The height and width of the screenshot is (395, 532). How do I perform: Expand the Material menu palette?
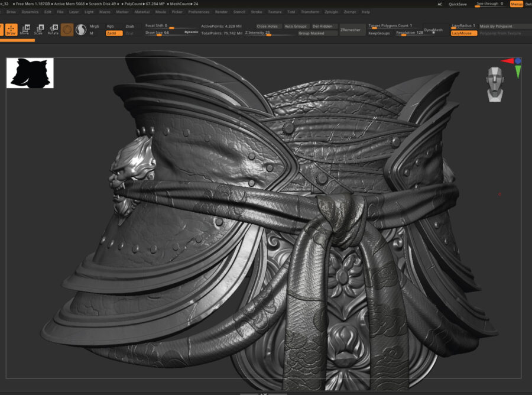tap(142, 12)
